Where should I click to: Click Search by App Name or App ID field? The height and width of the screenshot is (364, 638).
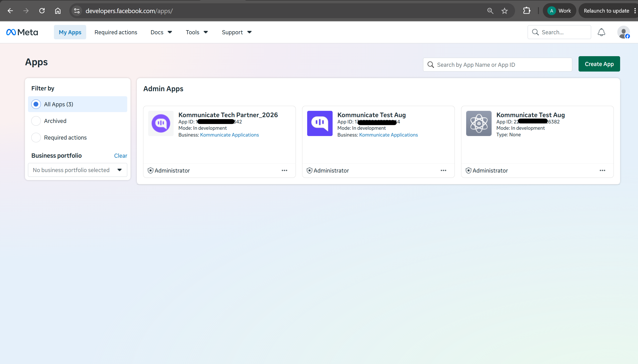click(x=497, y=65)
